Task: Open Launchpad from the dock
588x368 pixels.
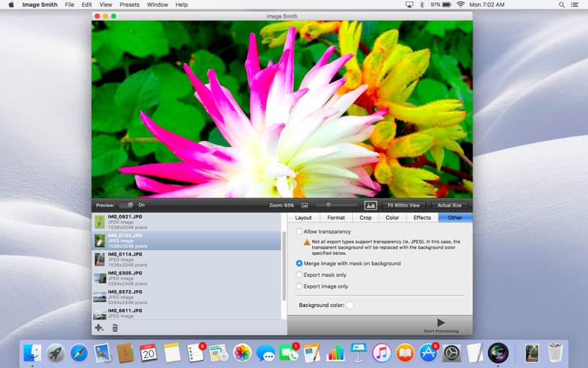Action: (x=56, y=353)
